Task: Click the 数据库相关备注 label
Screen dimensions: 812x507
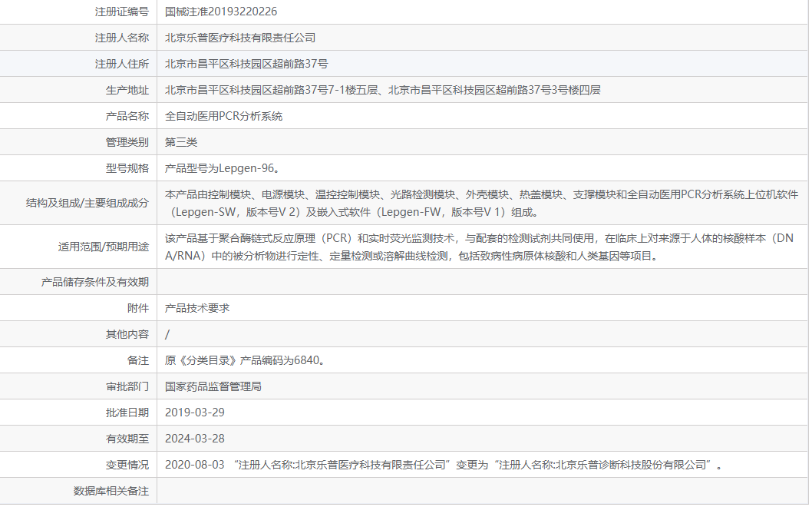Action: (x=111, y=491)
